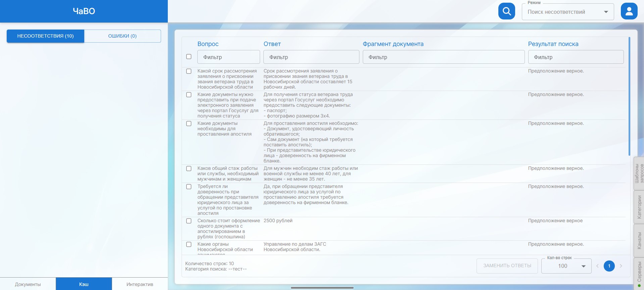Select checkbox for 2500 рублей row
Viewport: 644px width, 290px height.
tap(189, 221)
